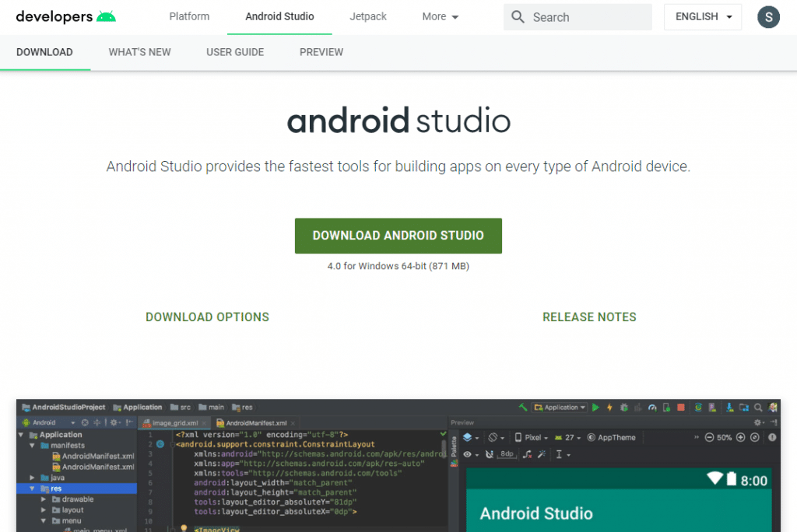
Task: Open the PREVIEW sub-tab
Action: pos(321,52)
